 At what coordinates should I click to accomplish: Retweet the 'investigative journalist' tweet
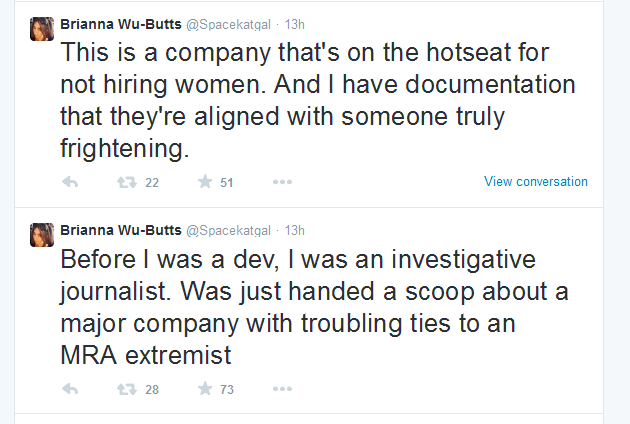[x=127, y=389]
